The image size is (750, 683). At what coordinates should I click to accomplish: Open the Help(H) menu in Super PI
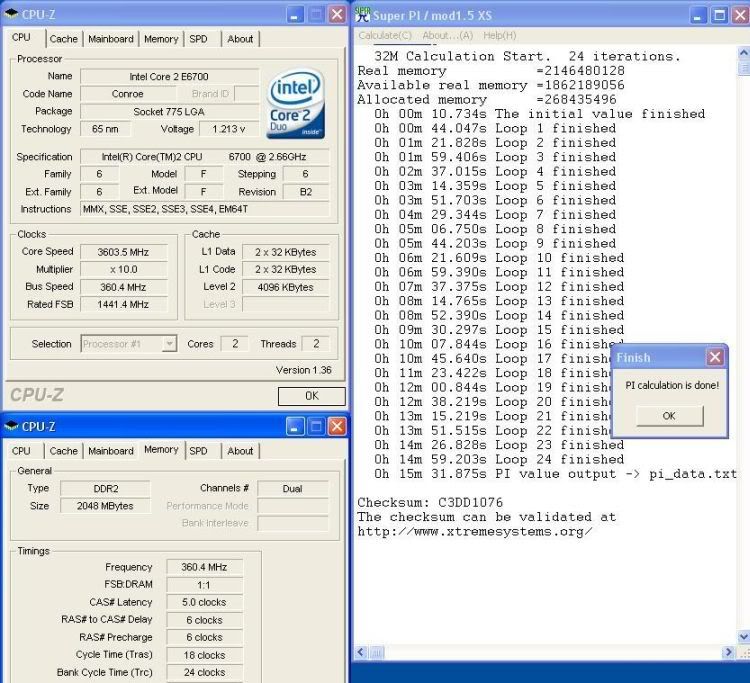coord(499,35)
